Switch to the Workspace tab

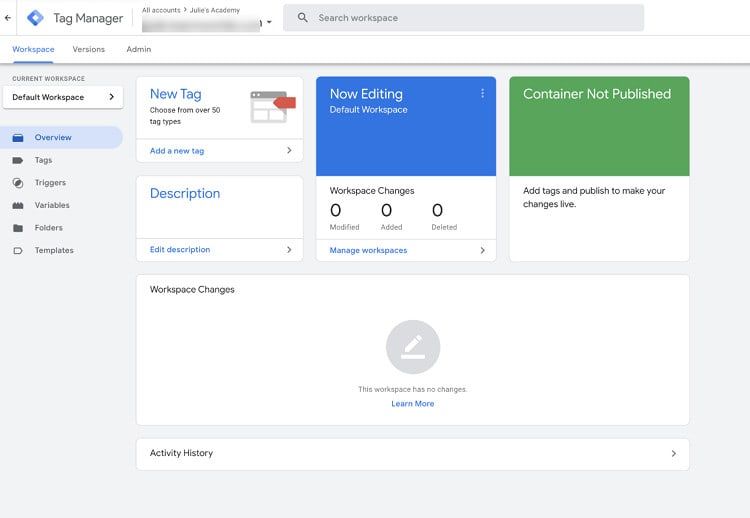[x=33, y=49]
